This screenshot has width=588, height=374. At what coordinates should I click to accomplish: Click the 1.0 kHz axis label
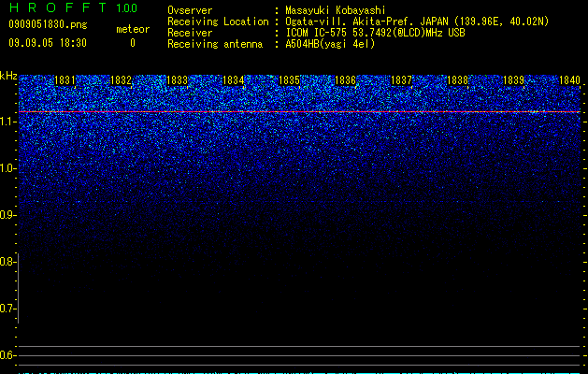pos(7,168)
